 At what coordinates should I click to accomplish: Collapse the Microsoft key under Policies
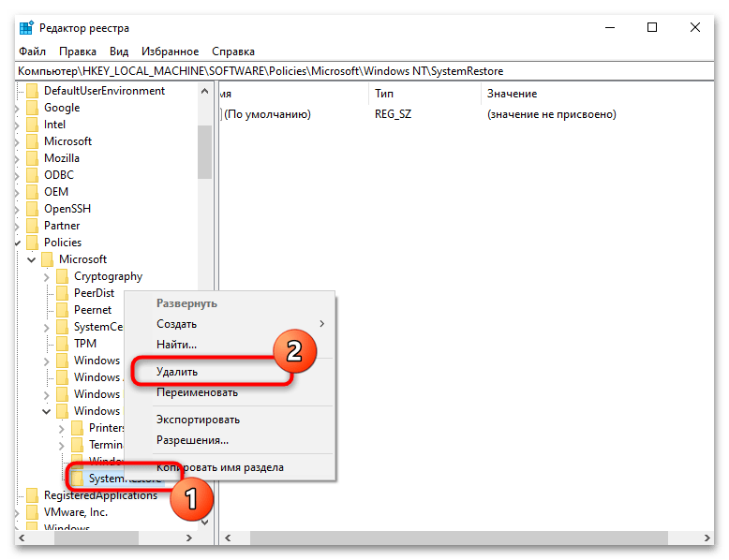[32, 259]
